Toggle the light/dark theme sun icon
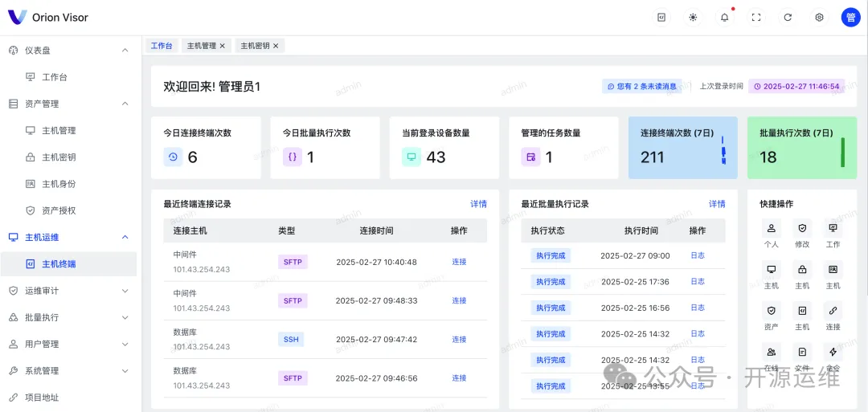 tap(693, 17)
